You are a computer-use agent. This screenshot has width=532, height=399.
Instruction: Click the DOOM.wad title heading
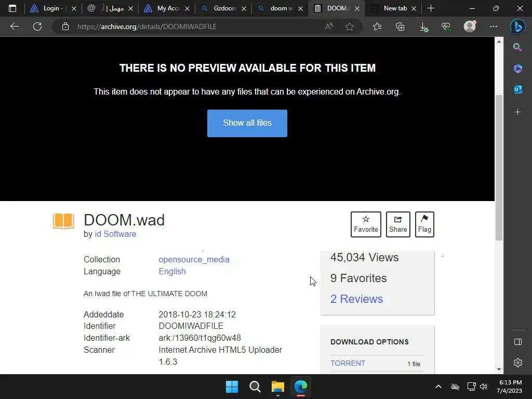pyautogui.click(x=124, y=220)
